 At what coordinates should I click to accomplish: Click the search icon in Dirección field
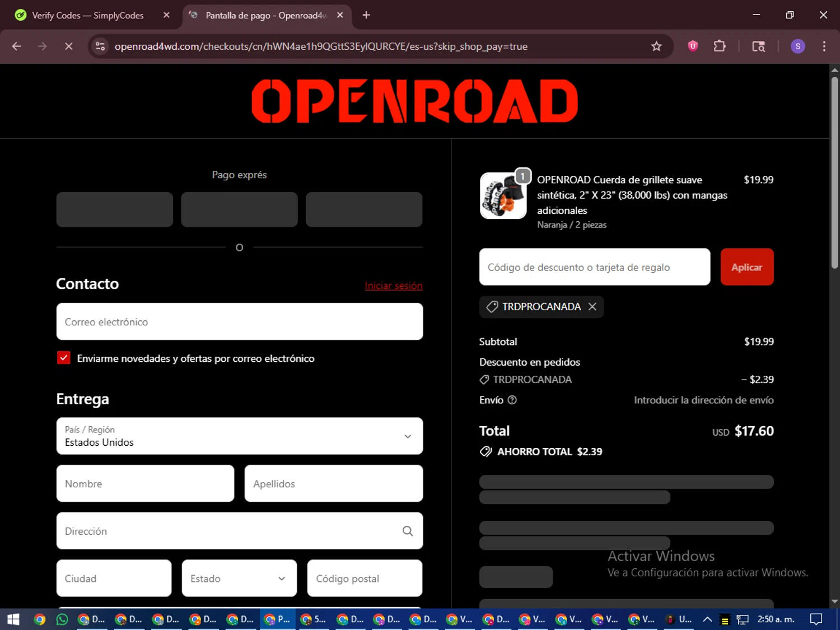click(x=408, y=531)
